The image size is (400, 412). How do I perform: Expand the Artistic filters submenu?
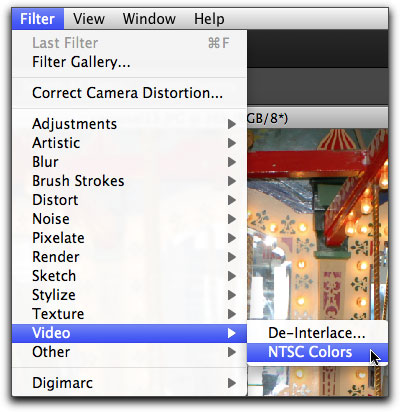point(129,143)
